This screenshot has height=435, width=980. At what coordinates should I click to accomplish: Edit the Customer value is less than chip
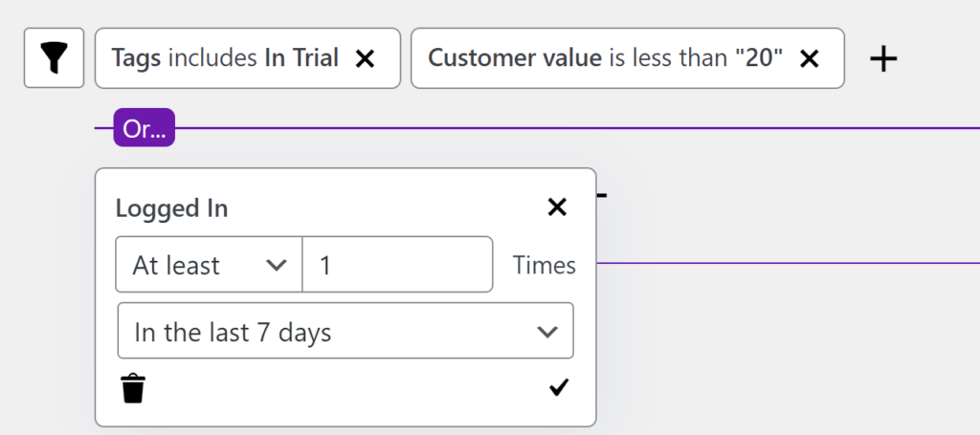pos(605,58)
